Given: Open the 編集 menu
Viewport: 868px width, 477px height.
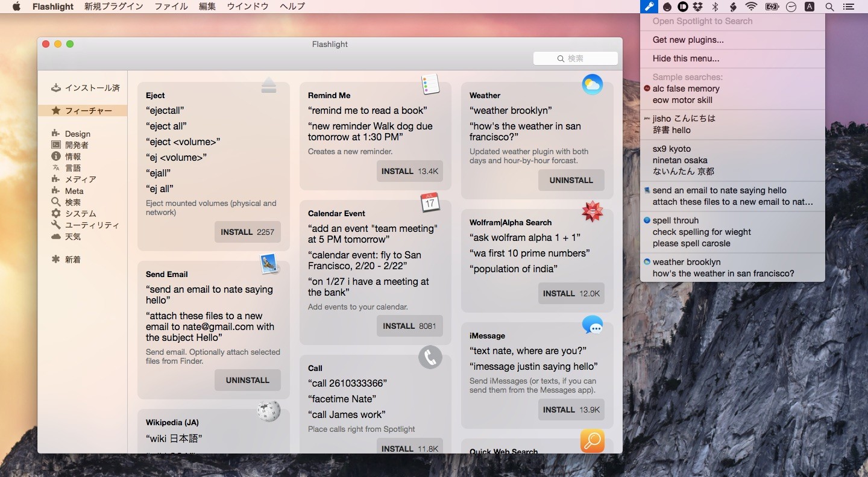Looking at the screenshot, I should [207, 7].
